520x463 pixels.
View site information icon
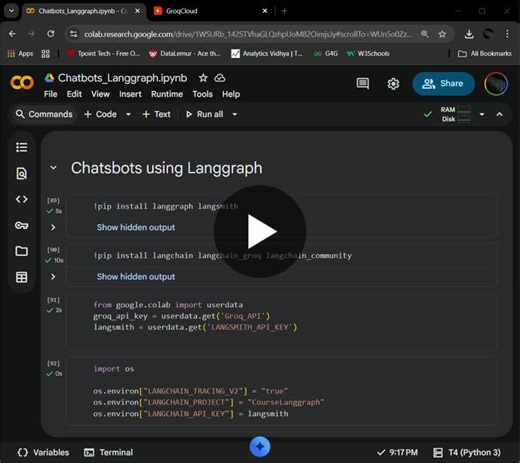coord(74,34)
